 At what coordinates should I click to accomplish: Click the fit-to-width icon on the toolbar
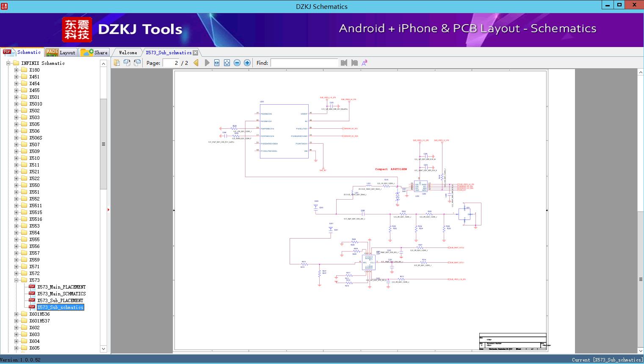(x=216, y=62)
